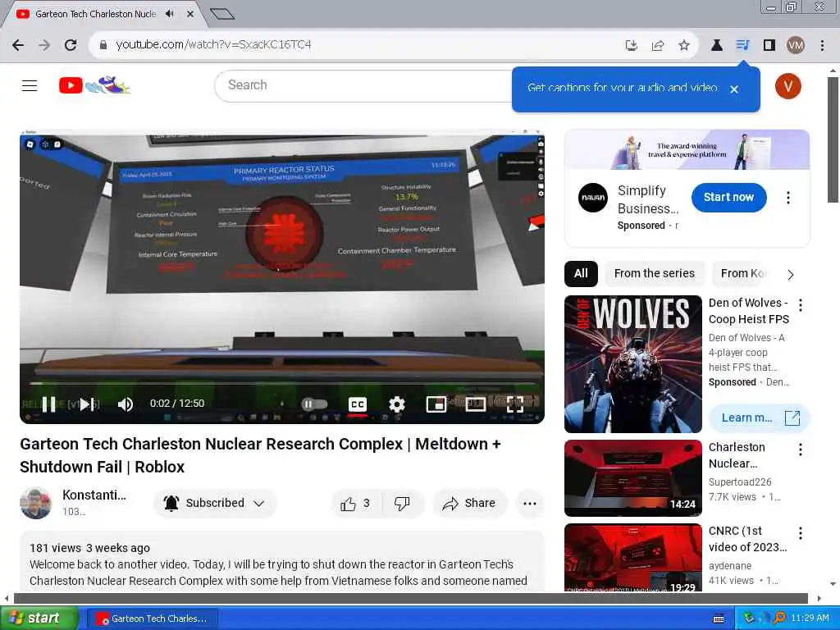Open the Charleston Nuclear... video title
Viewport: 840px width, 630px height.
[737, 455]
